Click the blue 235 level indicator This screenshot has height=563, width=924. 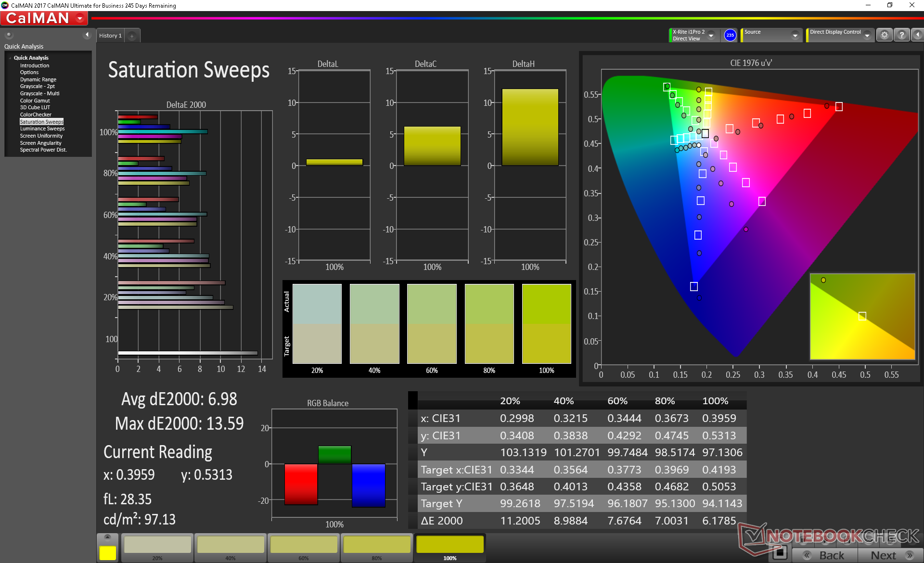tap(730, 35)
